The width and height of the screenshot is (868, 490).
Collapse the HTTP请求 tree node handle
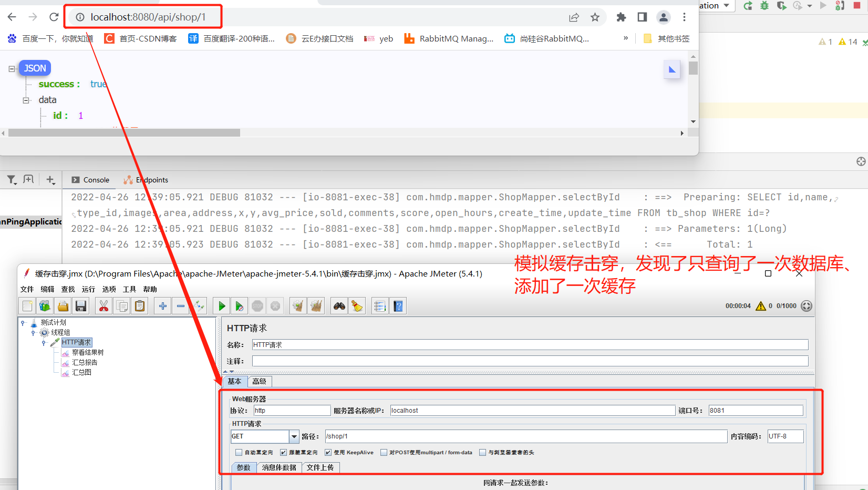pyautogui.click(x=44, y=343)
